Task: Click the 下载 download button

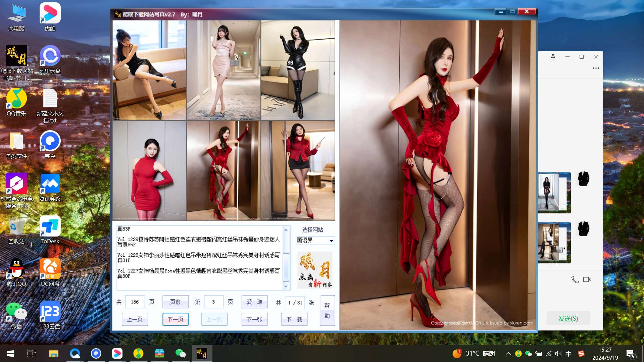Action: 294,319
